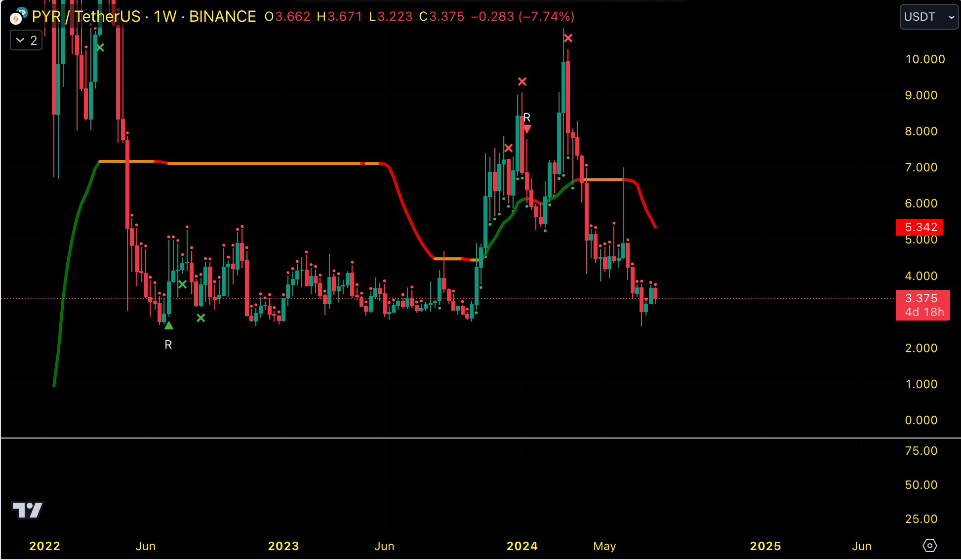Click the PYR / TetherUS symbol title
Screen dimensions: 961x560
tap(86, 17)
